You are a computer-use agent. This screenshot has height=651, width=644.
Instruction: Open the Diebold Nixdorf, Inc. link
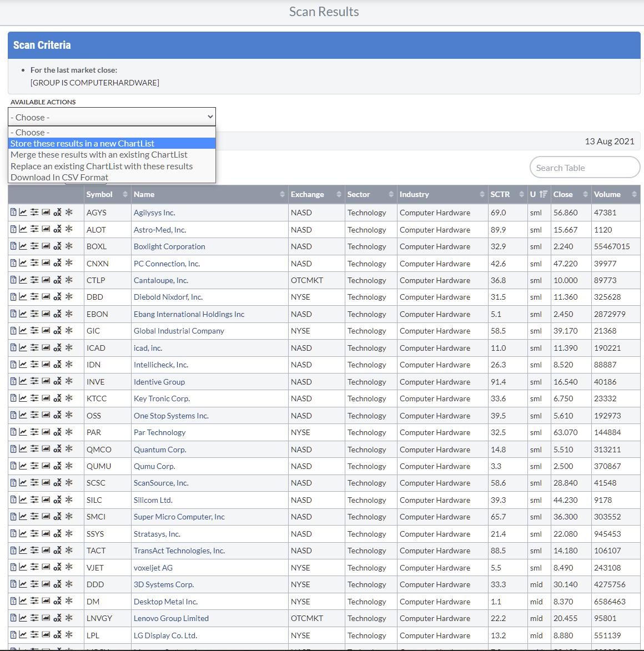pos(168,297)
